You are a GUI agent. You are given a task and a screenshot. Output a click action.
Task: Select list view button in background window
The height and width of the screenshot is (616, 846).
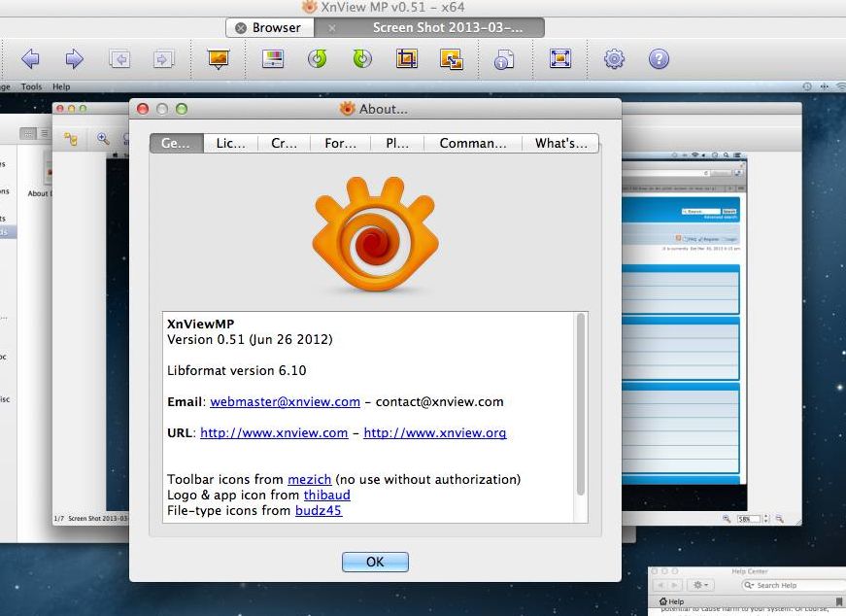pyautogui.click(x=45, y=133)
